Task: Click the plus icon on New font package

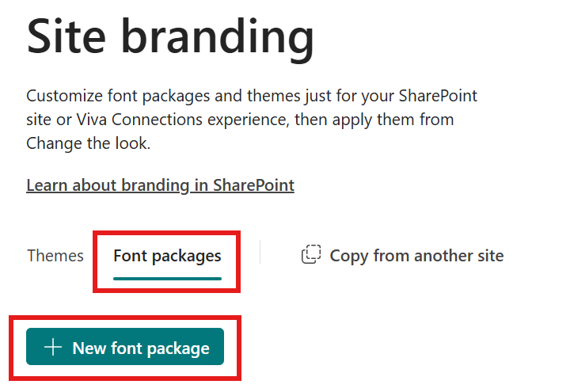Action: click(x=53, y=347)
